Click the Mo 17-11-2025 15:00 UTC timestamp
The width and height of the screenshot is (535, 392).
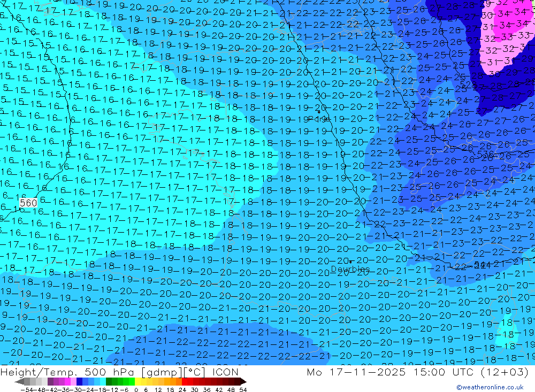click(x=418, y=372)
